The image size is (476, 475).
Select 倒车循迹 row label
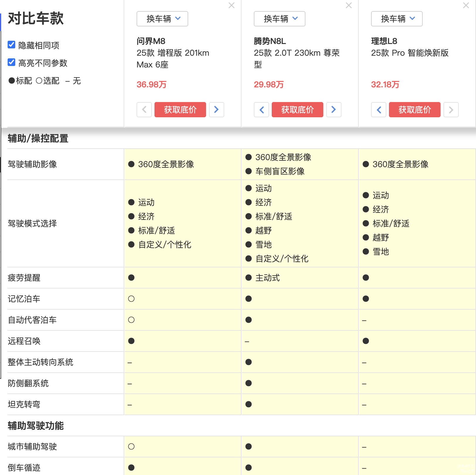(24, 468)
